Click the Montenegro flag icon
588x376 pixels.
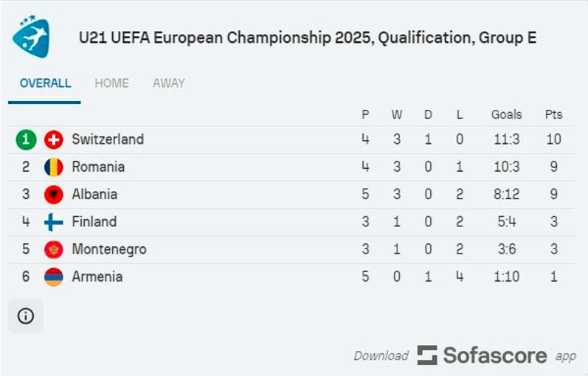click(x=54, y=249)
